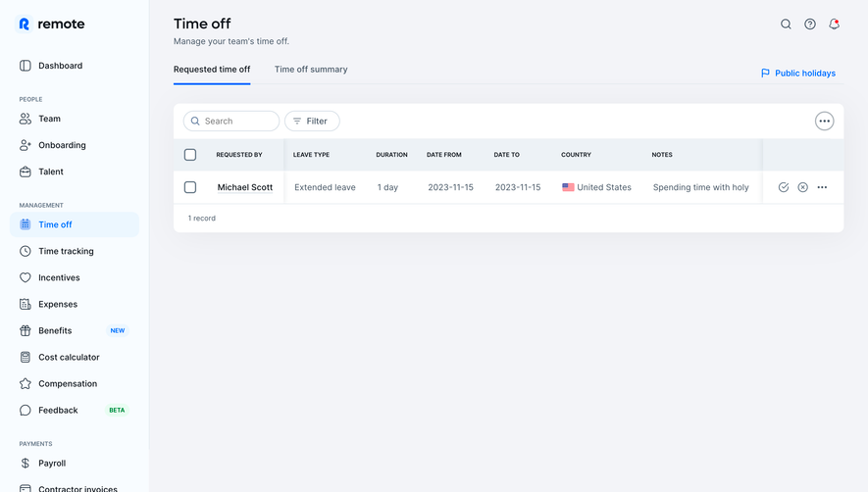Click the Benefits gift icon
Image resolution: width=868 pixels, height=492 pixels.
pos(25,330)
